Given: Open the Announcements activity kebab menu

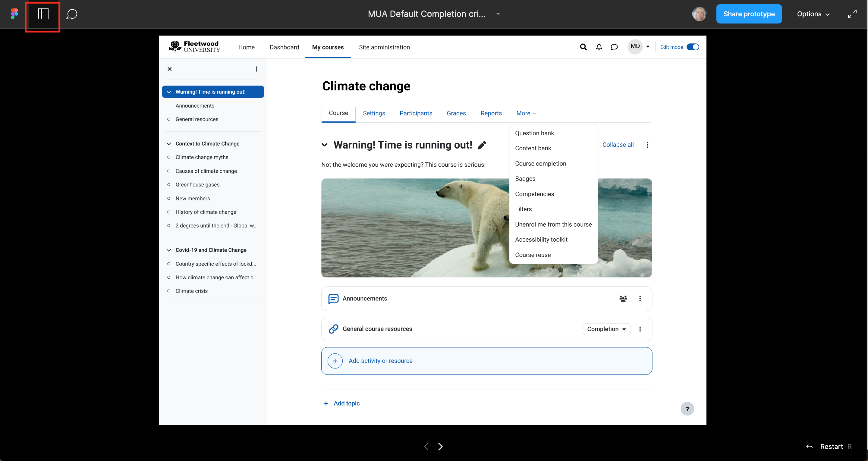Looking at the screenshot, I should point(640,299).
